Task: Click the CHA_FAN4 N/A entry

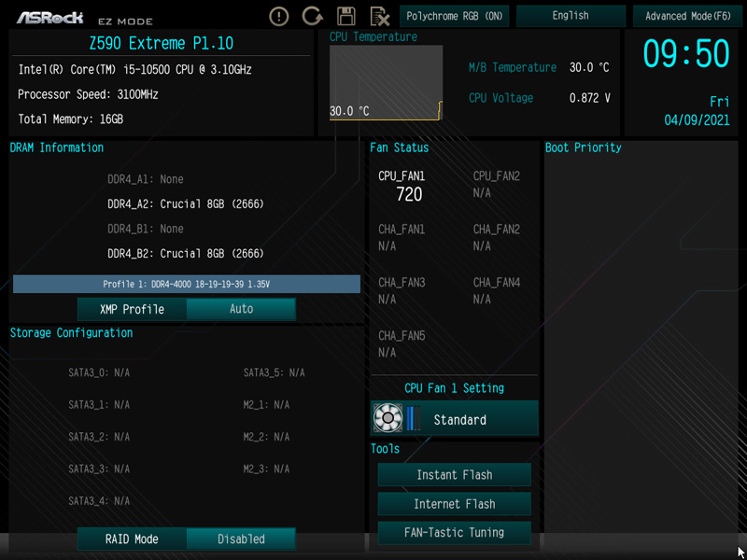Action: coord(497,291)
